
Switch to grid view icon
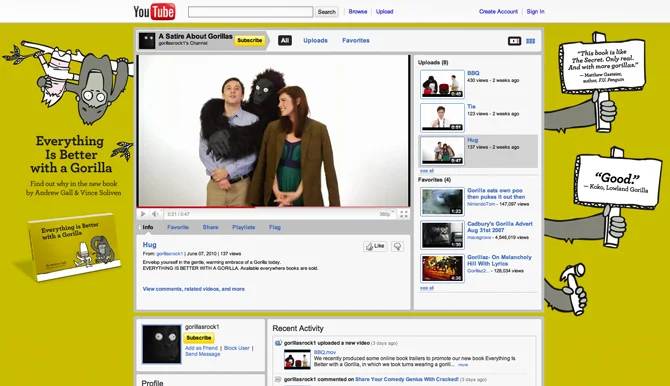pos(530,41)
